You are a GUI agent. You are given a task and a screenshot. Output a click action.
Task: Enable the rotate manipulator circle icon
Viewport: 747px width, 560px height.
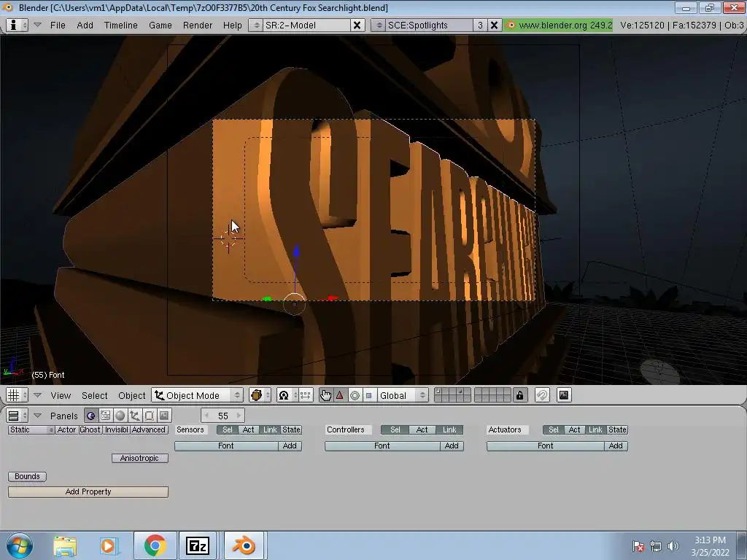(355, 395)
